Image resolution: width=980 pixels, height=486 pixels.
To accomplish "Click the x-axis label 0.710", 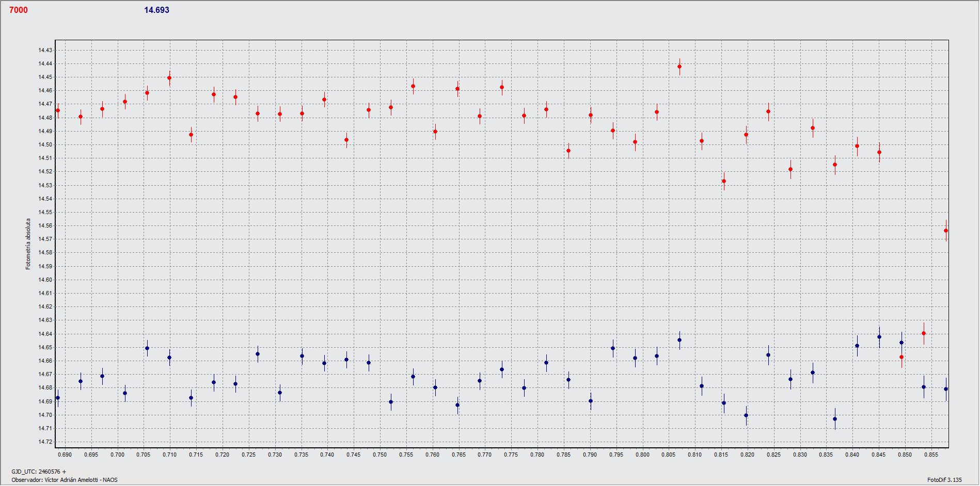I will (x=169, y=455).
